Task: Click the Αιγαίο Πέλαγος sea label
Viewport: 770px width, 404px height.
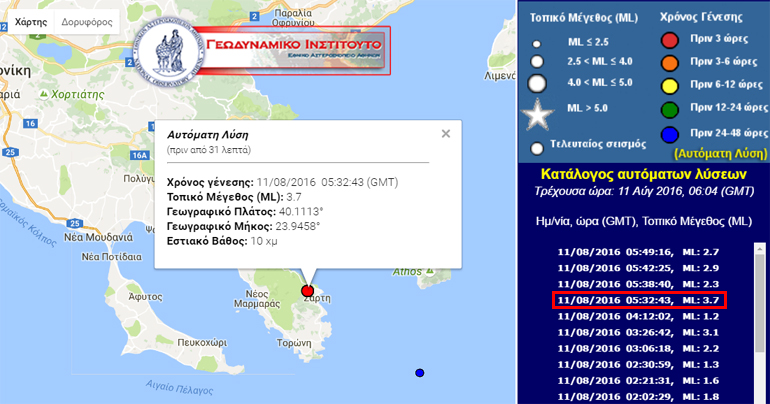Action: [179, 388]
